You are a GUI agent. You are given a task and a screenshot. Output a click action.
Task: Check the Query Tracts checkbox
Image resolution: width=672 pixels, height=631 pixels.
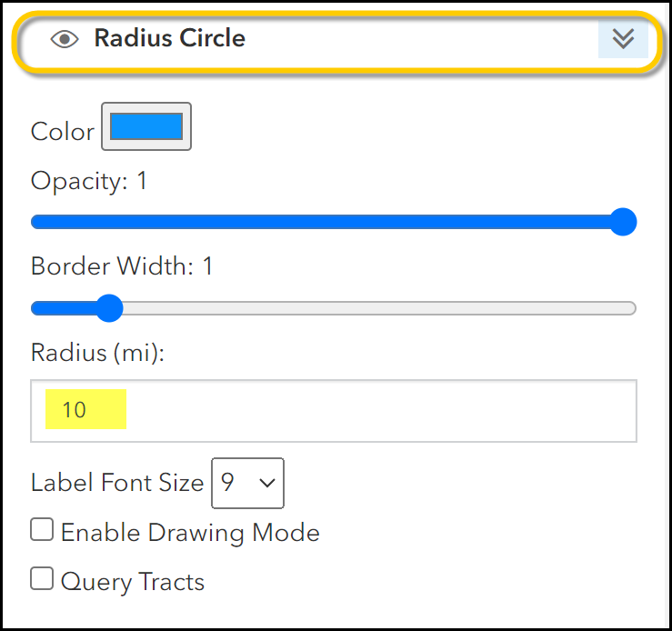42,579
